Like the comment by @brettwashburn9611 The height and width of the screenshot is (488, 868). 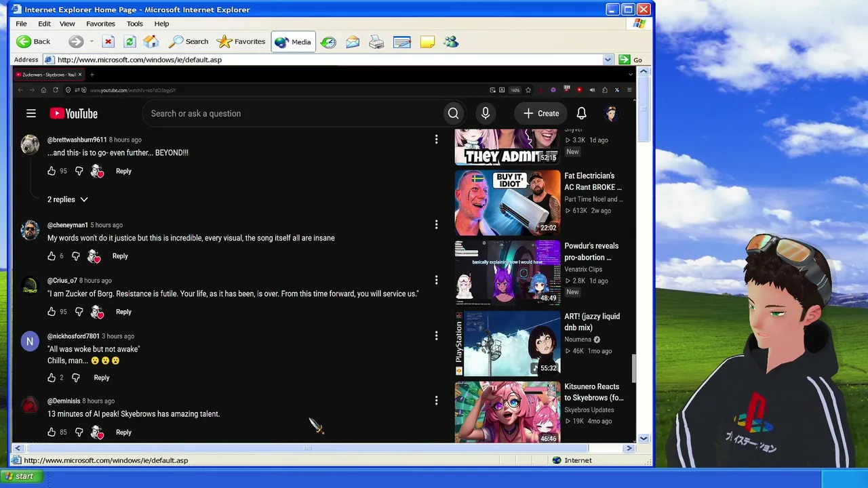click(x=52, y=171)
